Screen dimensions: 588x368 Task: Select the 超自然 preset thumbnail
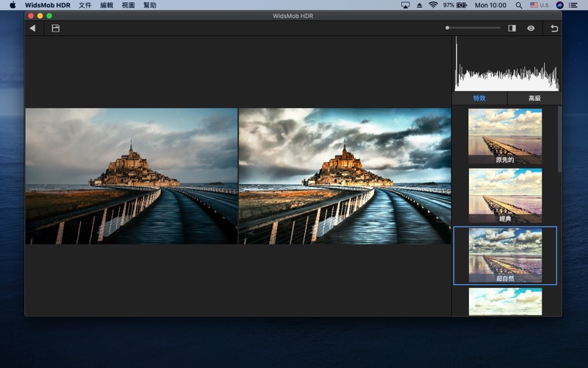tap(505, 255)
